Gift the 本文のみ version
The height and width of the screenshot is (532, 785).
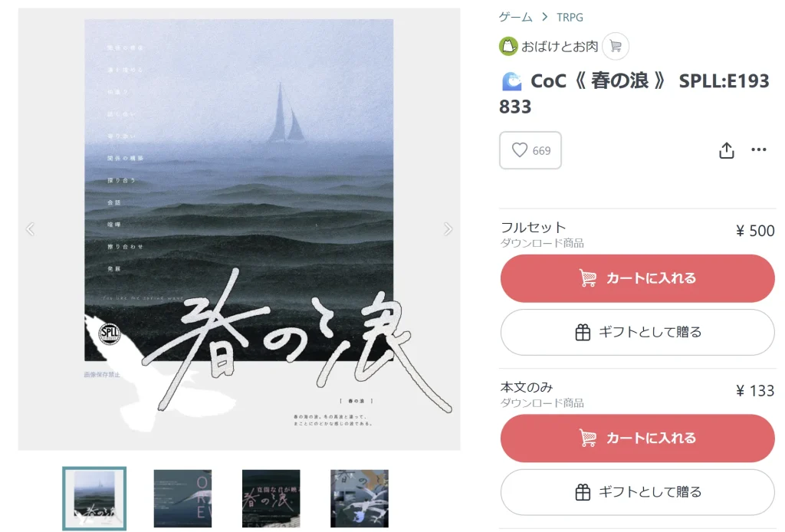(x=637, y=492)
